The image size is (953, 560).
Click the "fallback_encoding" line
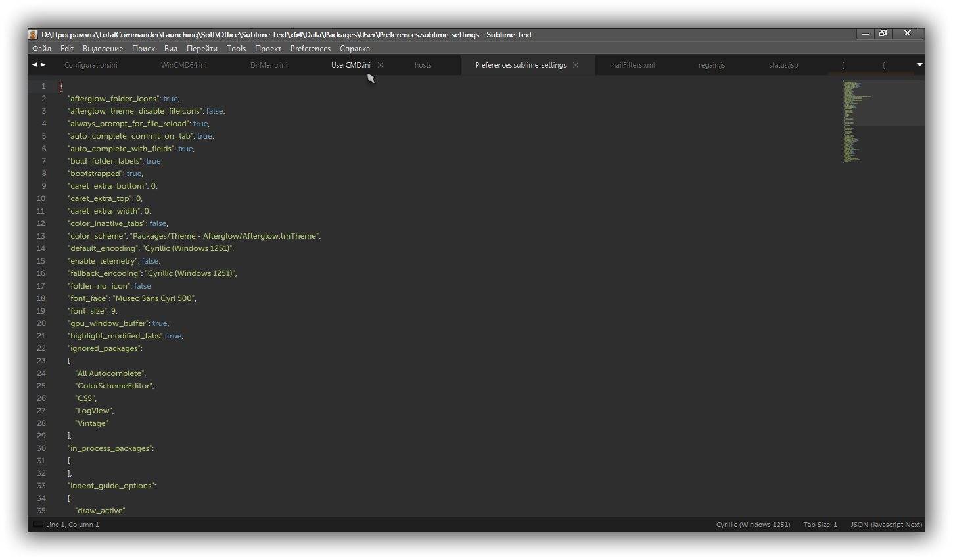tap(152, 273)
